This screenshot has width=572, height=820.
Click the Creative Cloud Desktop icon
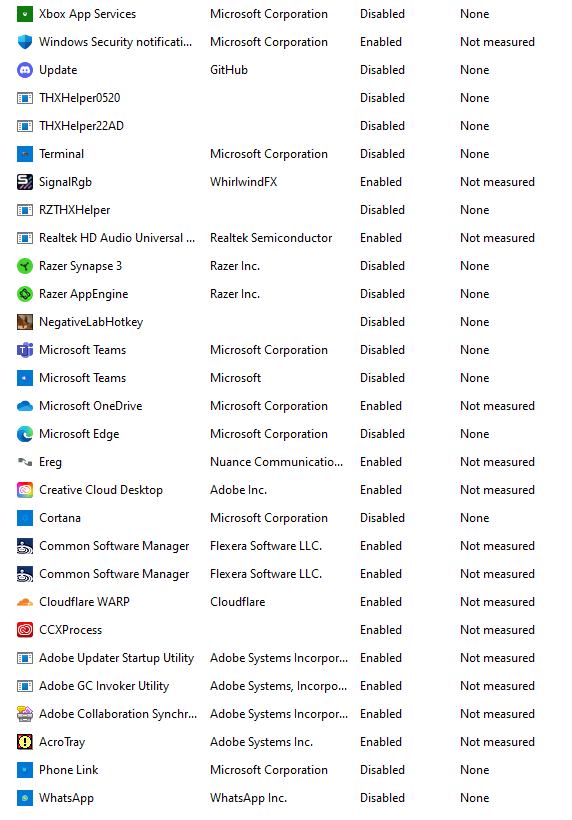[x=25, y=490]
